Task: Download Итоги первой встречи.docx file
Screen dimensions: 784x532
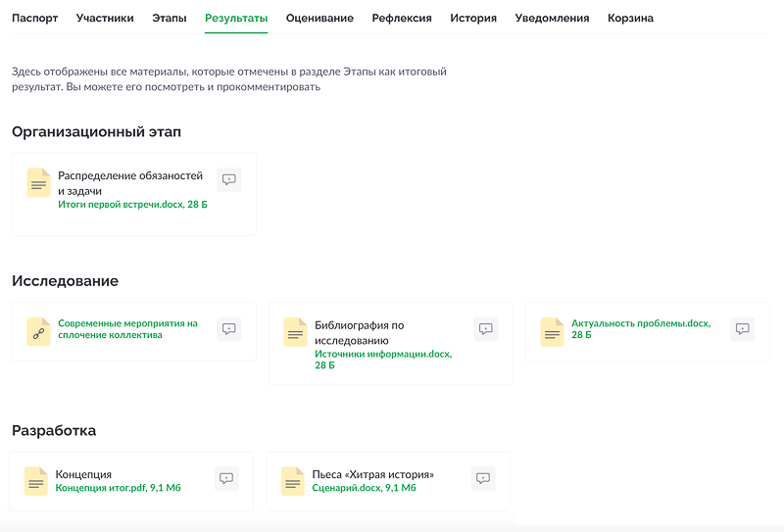Action: point(132,205)
